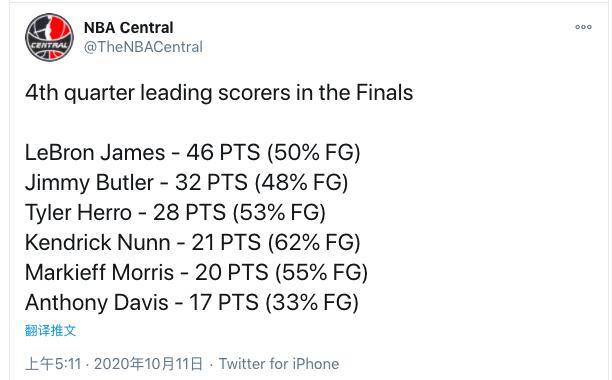Click the name LeBron James
The height and width of the screenshot is (380, 612).
[95, 152]
